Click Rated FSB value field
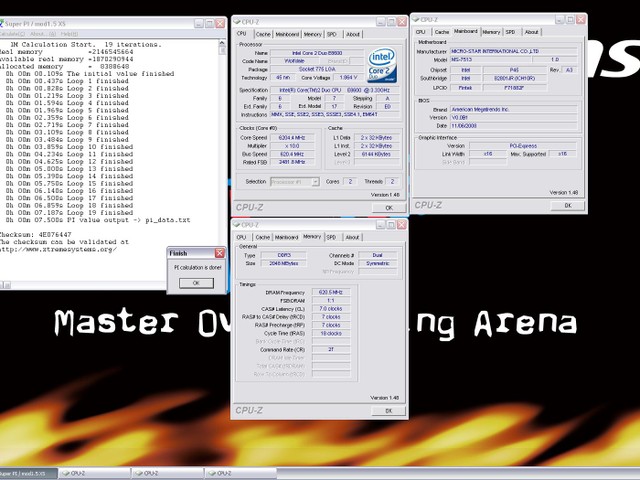Screen dimensions: 640x480 pos(292,162)
